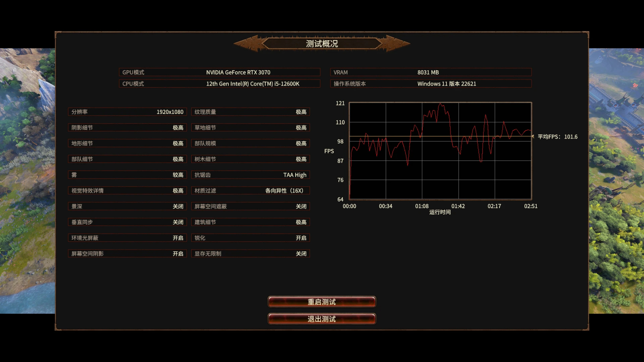644x362 pixels.
Task: Click the 退出测试 button
Action: pyautogui.click(x=322, y=319)
